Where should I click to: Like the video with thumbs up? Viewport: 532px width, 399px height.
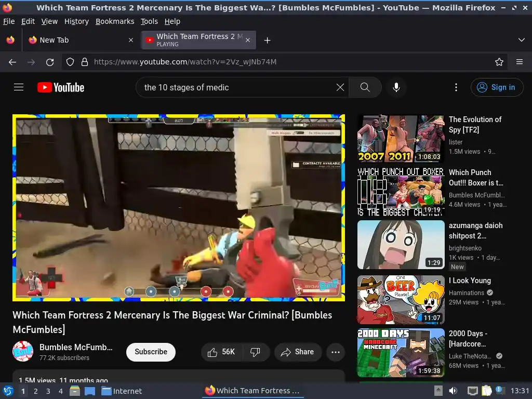pos(221,352)
